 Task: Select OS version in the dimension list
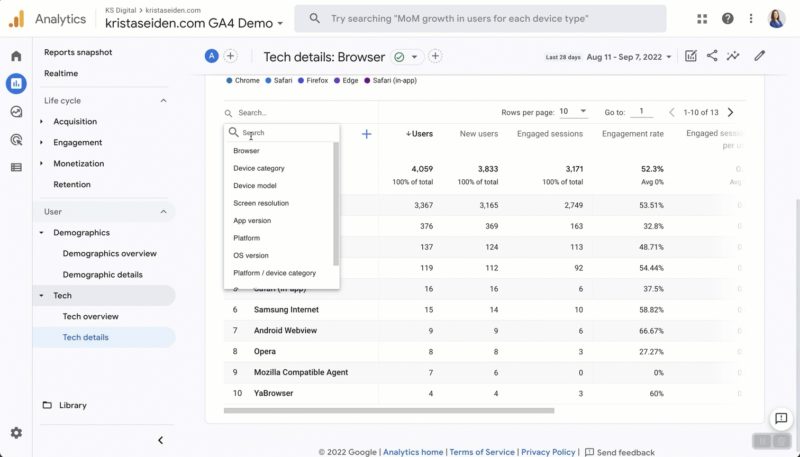(x=251, y=256)
